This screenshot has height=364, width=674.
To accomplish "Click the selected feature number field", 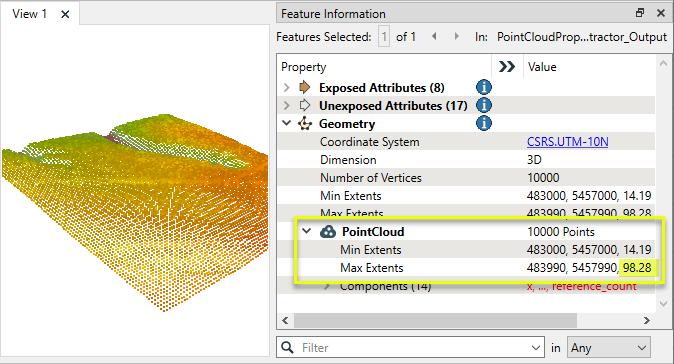I will [384, 37].
